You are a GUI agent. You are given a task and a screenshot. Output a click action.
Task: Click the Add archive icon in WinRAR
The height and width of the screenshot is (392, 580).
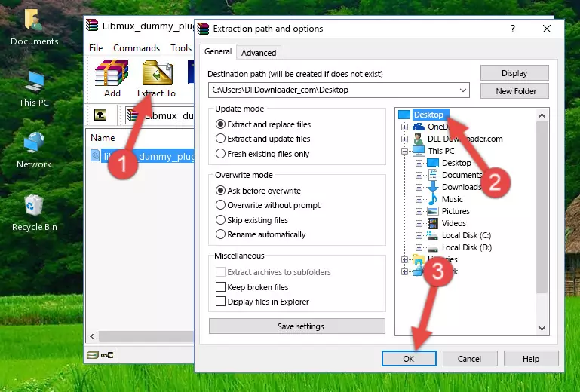click(112, 72)
